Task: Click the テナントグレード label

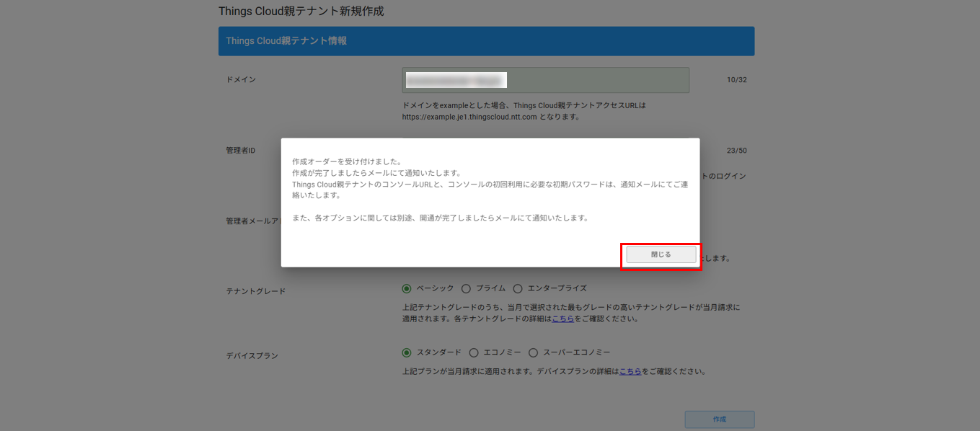Action: tap(256, 291)
